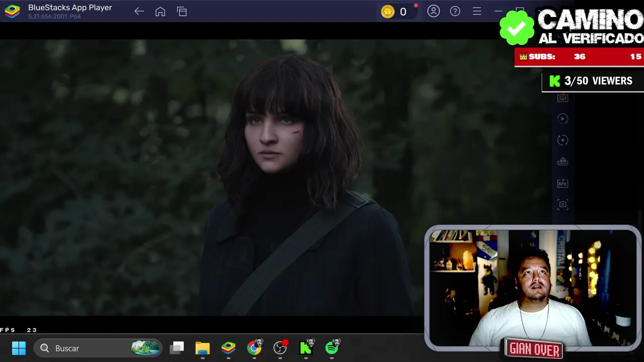Screen dimensions: 644x362
Task: Click the BlueStacks logo in title bar
Action: [x=12, y=12]
